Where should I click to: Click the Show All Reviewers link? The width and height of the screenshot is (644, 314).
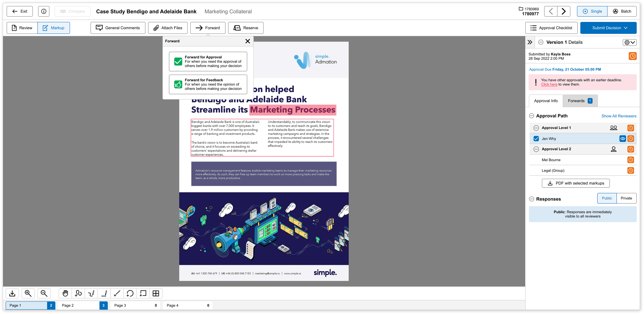[619, 116]
